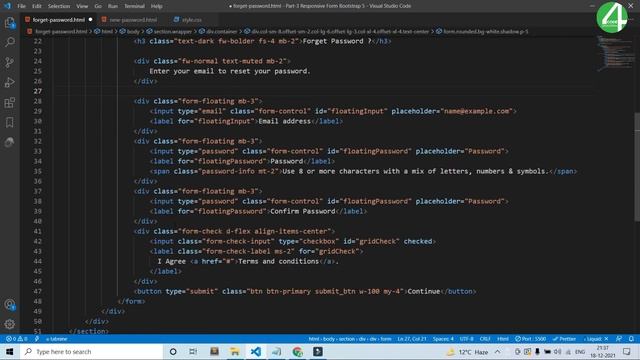Screen dimensions: 640x360
Task: Open the Bookmarks view in activity bar
Action: (x=10, y=122)
